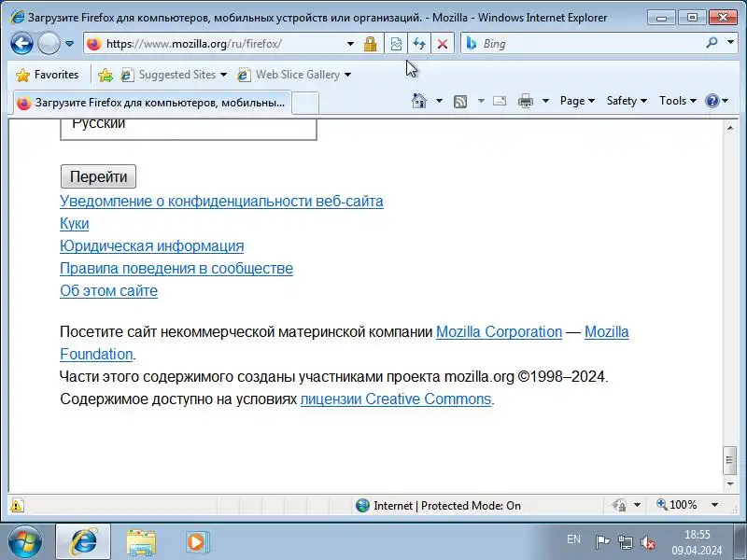Add page to Favorites bar star icon
The height and width of the screenshot is (560, 747).
click(x=105, y=75)
